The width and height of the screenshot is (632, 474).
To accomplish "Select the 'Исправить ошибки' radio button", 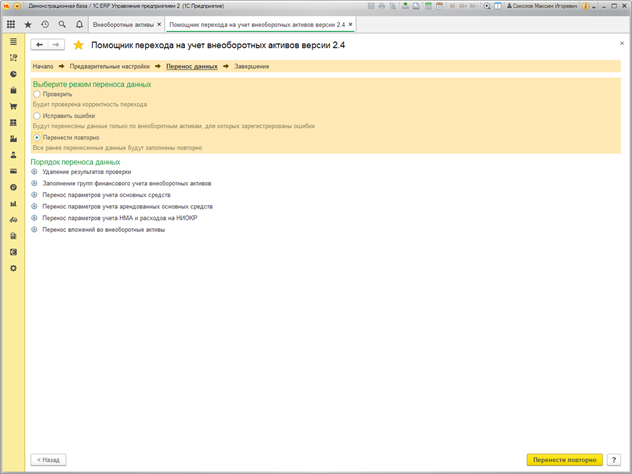I will pos(37,116).
